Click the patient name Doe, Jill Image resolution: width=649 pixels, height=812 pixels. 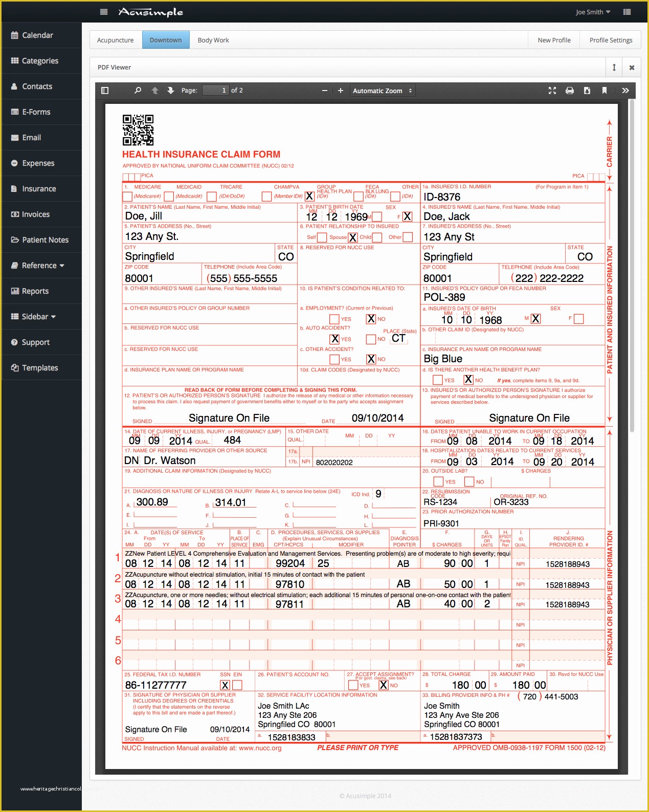144,216
